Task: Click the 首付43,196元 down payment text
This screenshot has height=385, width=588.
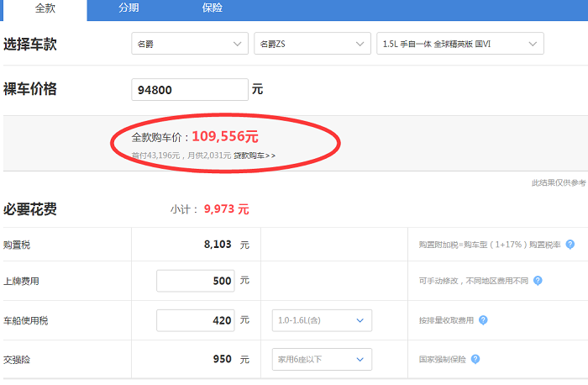Action: click(156, 156)
